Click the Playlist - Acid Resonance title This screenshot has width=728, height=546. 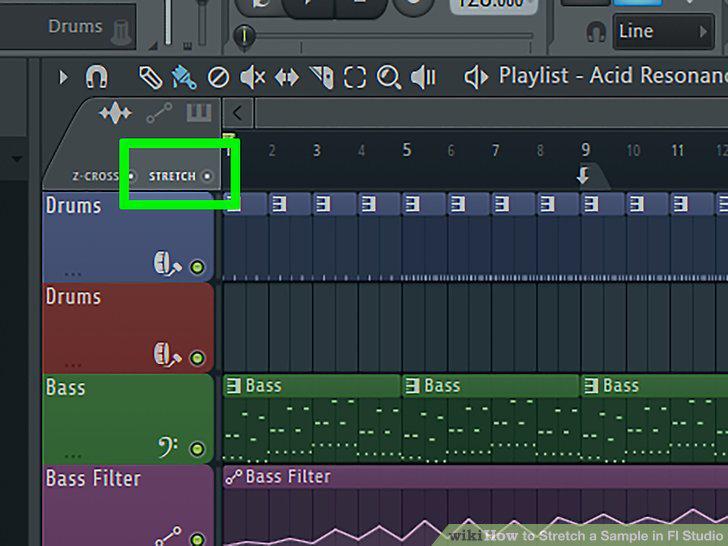click(x=613, y=76)
